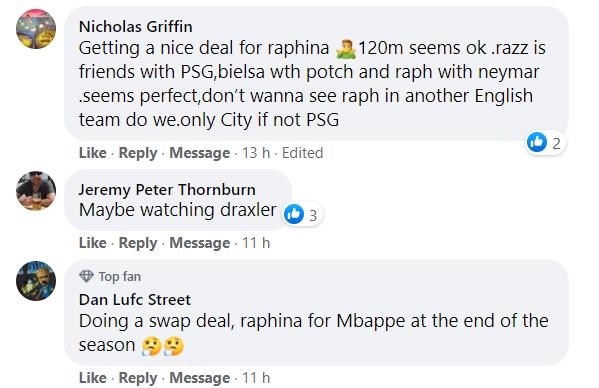Open the Nicholas Griffin name link
The height and width of the screenshot is (388, 599).
[x=136, y=27]
